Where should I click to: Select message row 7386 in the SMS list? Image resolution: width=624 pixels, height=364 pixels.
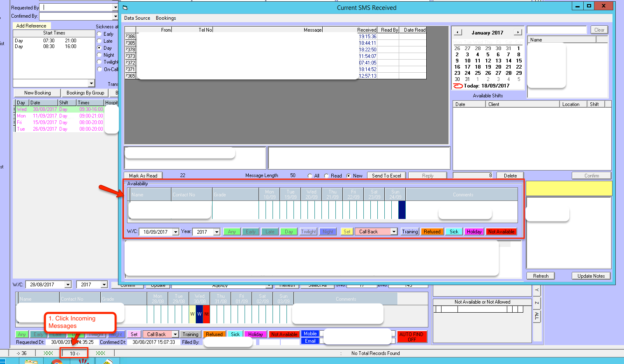click(130, 37)
